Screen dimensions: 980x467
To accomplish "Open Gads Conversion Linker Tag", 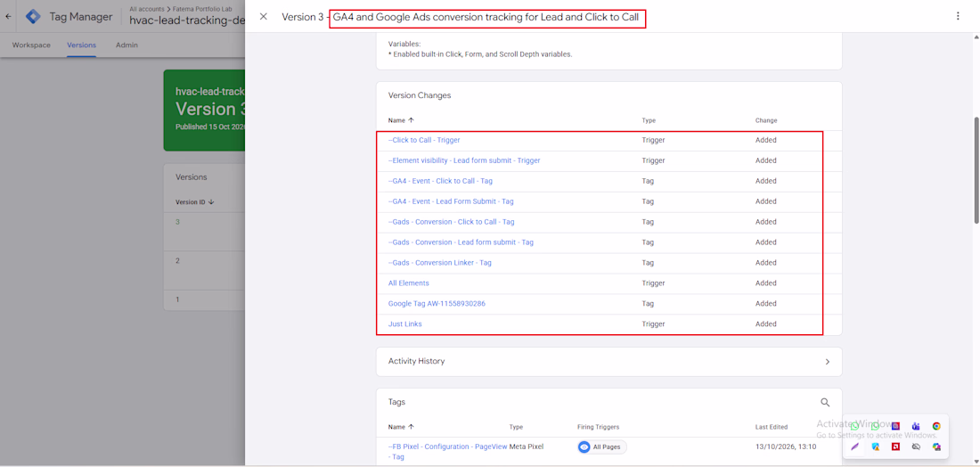I will [439, 263].
